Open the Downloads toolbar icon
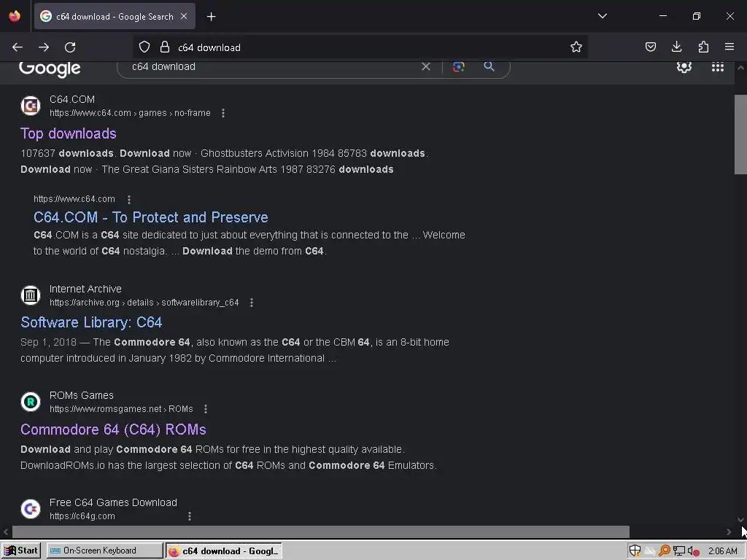The image size is (747, 560). click(x=676, y=47)
